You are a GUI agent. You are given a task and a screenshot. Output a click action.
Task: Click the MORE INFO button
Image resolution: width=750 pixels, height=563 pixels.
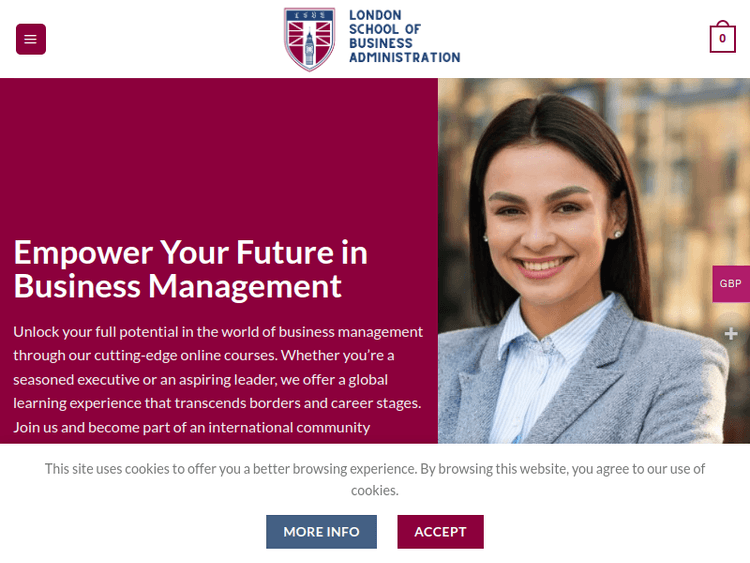321,532
